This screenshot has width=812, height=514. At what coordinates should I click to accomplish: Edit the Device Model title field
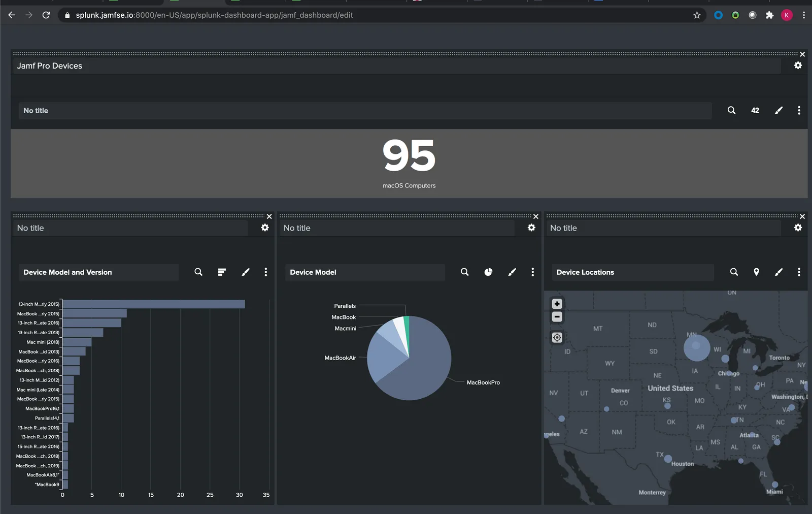coord(365,272)
